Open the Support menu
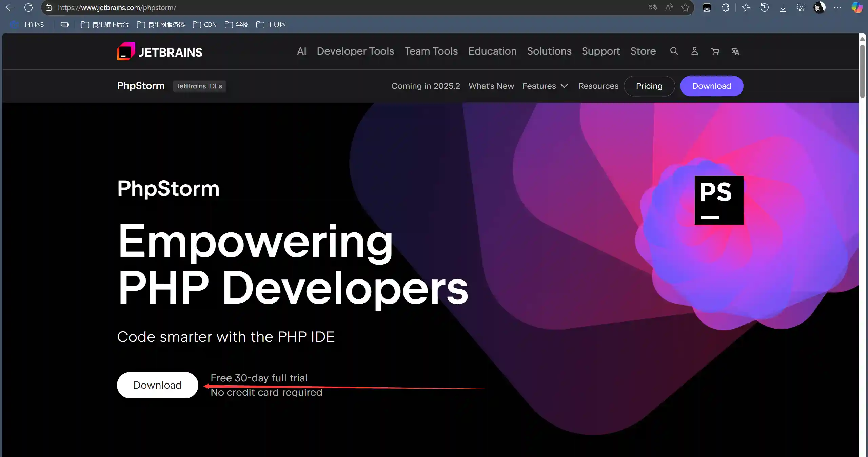This screenshot has width=868, height=457. pos(601,51)
